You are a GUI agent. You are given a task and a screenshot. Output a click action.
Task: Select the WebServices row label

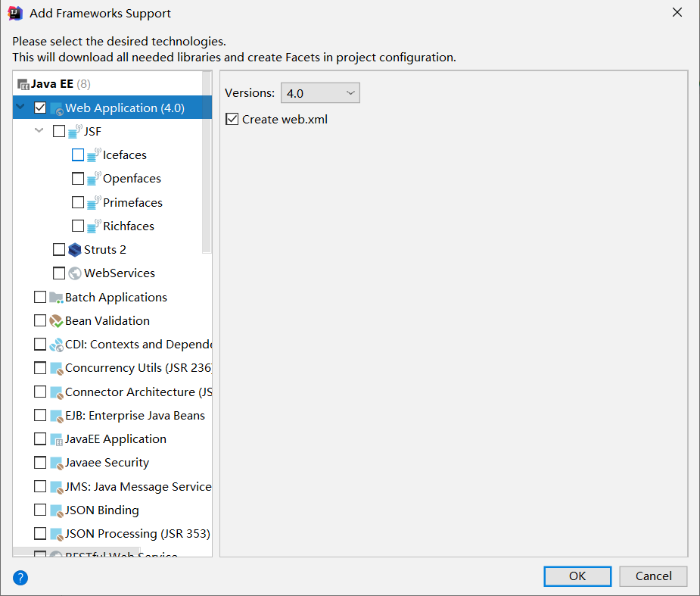(120, 273)
